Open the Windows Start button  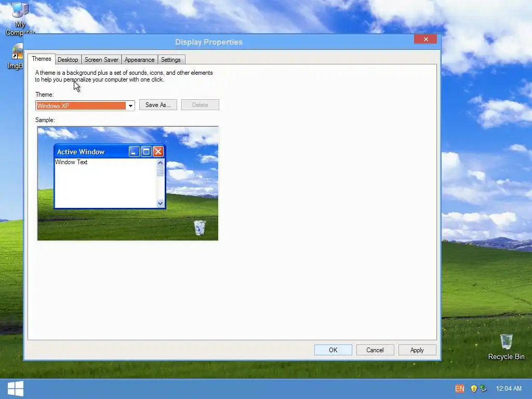[x=16, y=389]
